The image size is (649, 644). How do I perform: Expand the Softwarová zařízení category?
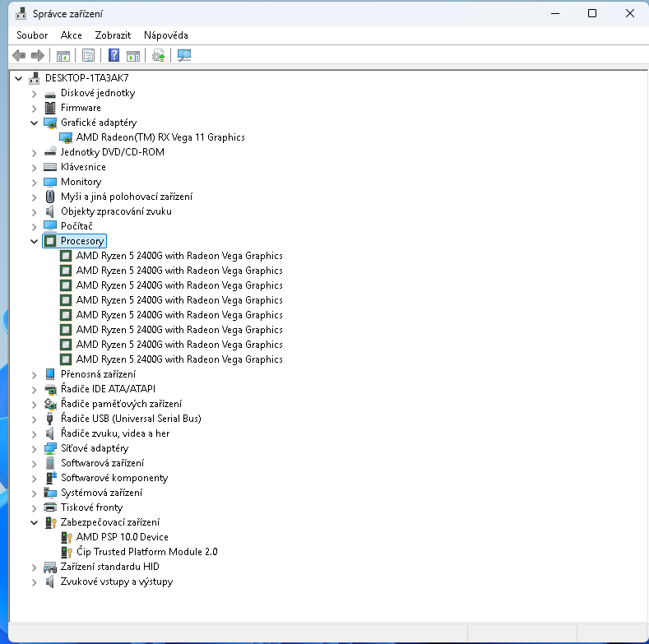[34, 464]
